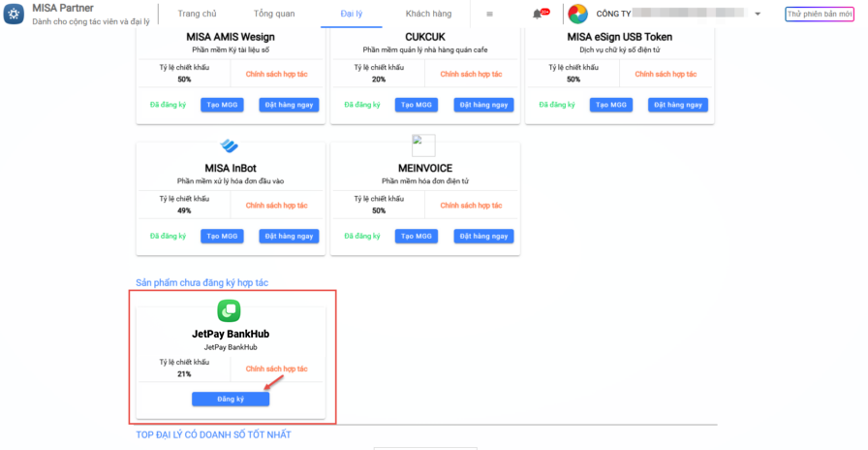Click Tạo MGG for MISA InBot
This screenshot has height=450, width=868.
[222, 236]
